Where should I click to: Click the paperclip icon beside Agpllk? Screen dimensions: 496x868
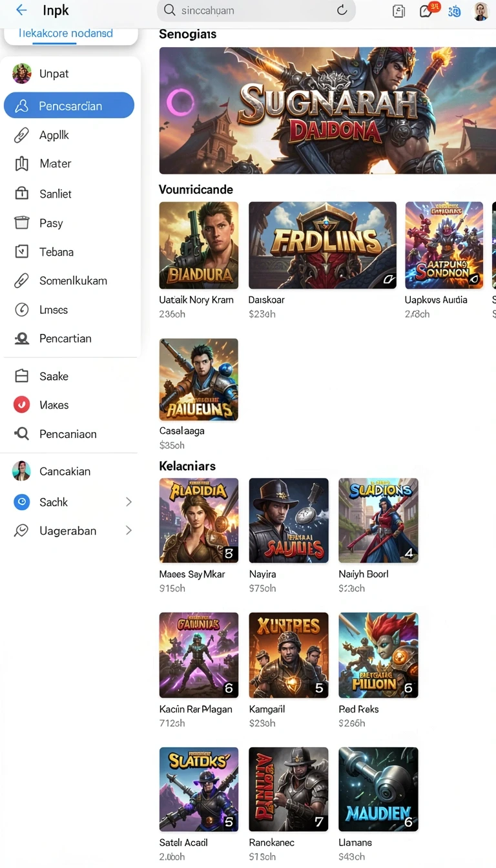21,135
